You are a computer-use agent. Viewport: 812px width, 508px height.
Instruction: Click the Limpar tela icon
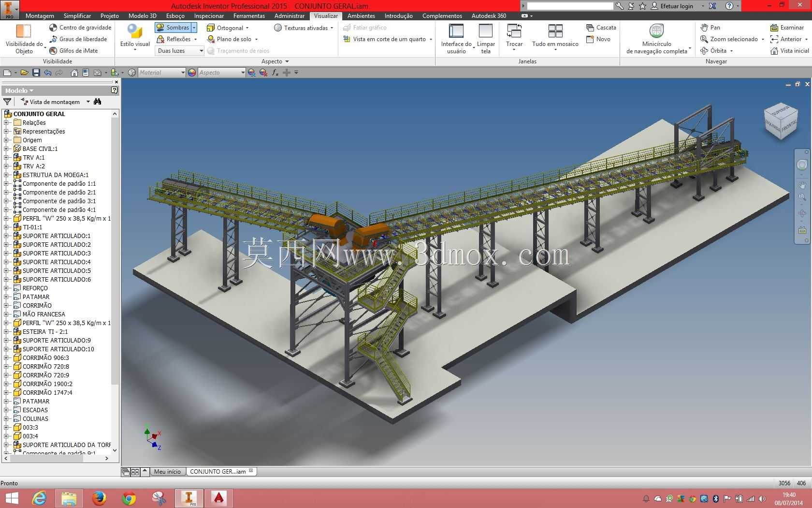click(x=486, y=31)
